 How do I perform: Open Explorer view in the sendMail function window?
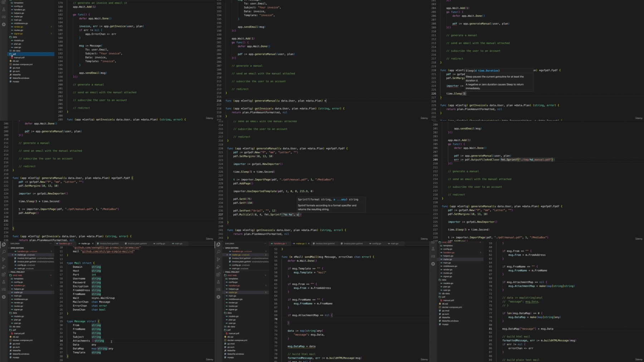(218, 245)
